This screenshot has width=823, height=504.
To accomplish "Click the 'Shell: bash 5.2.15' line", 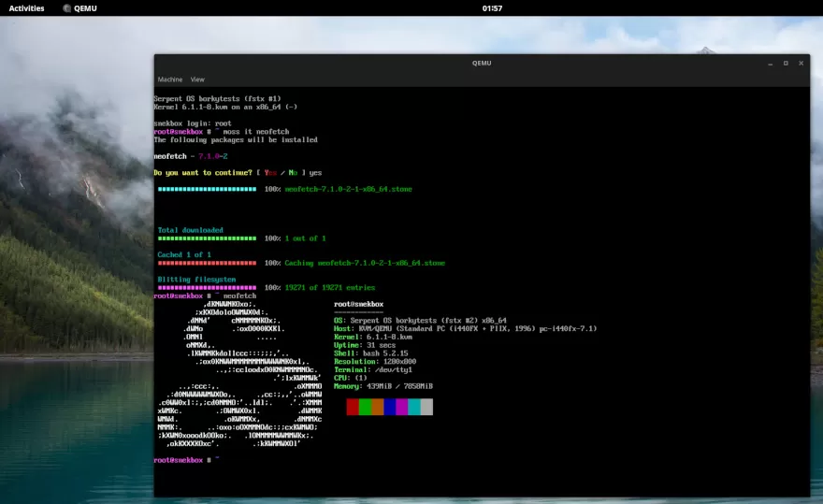I will (371, 353).
